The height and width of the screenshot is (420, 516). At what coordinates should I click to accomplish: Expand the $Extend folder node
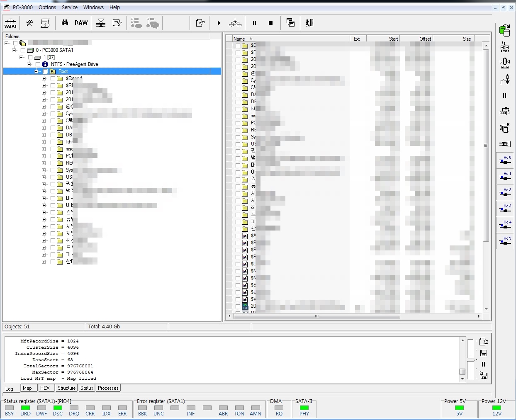(x=44, y=78)
